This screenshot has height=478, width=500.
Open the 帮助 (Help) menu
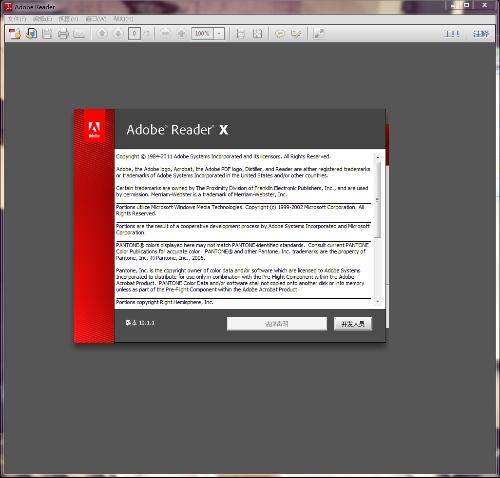[123, 19]
